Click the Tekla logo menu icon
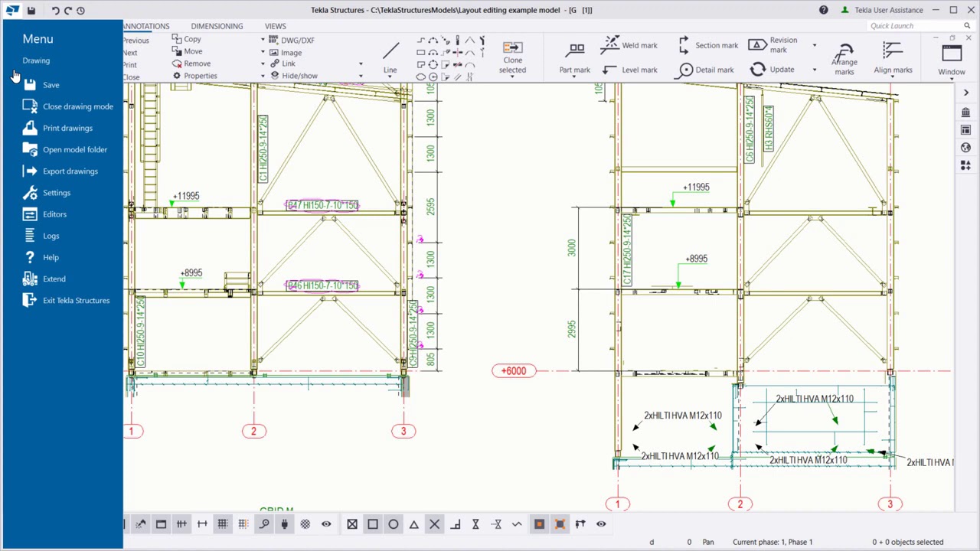Screen dimensions: 980x551 coord(12,10)
